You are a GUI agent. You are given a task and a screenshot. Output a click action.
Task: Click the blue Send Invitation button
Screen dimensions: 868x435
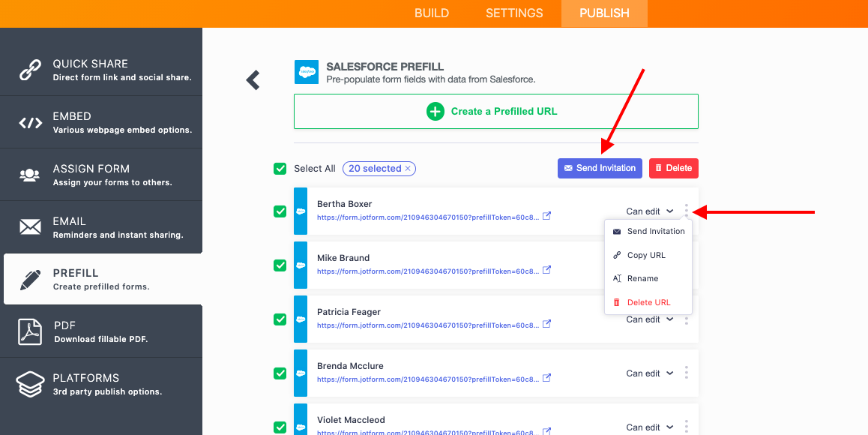pos(600,168)
